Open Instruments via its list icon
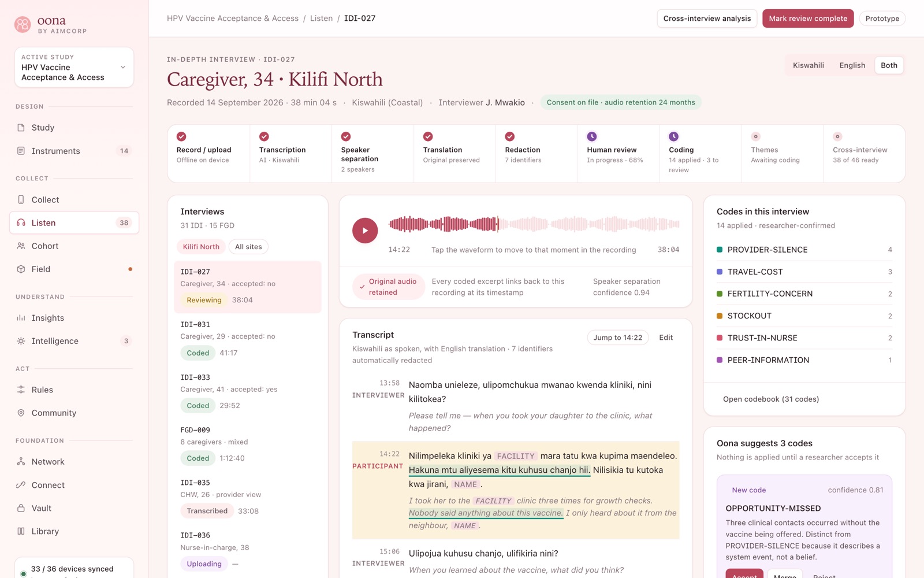924x578 pixels. click(21, 151)
